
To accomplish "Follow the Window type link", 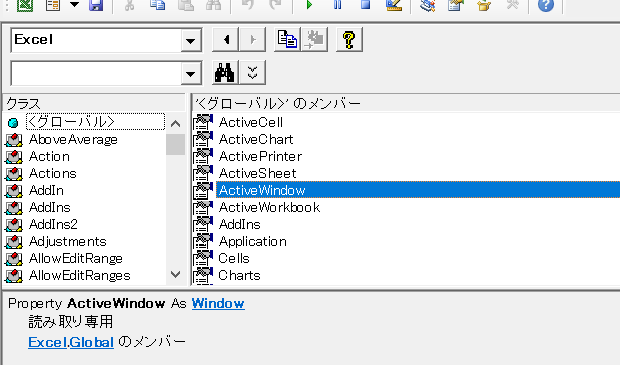I will tap(218, 303).
